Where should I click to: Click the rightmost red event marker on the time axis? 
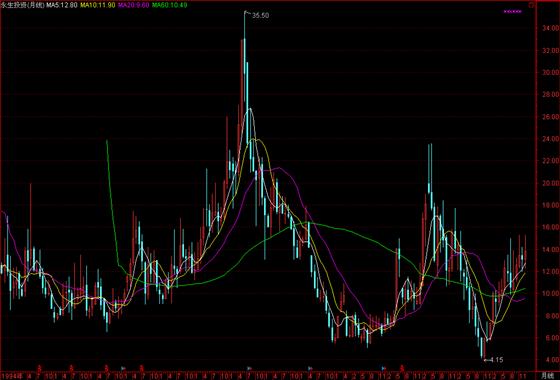(x=402, y=367)
